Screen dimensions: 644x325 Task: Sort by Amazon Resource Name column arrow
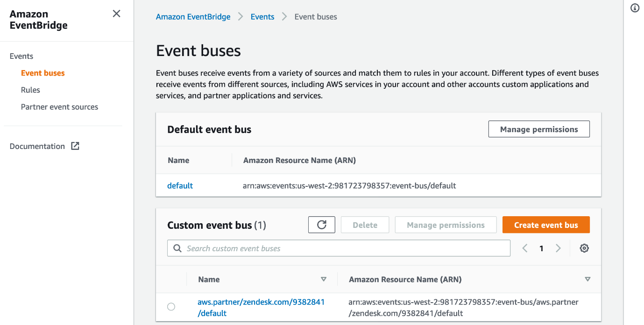click(x=587, y=279)
